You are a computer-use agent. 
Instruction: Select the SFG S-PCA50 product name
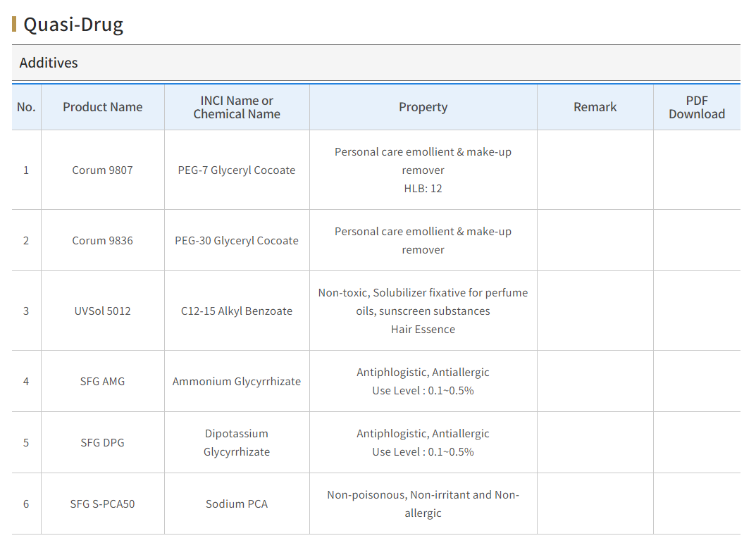click(x=102, y=504)
